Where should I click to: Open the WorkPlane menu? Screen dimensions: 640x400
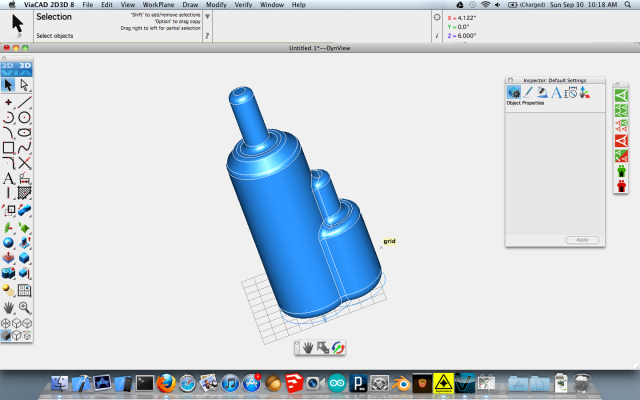click(159, 5)
